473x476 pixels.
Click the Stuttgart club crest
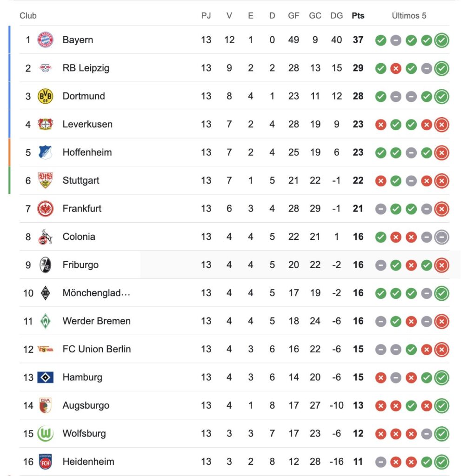[x=46, y=180]
